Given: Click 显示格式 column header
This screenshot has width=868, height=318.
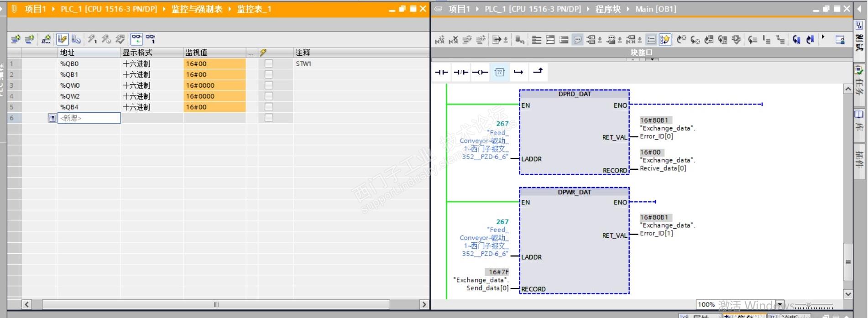Looking at the screenshot, I should (152, 53).
